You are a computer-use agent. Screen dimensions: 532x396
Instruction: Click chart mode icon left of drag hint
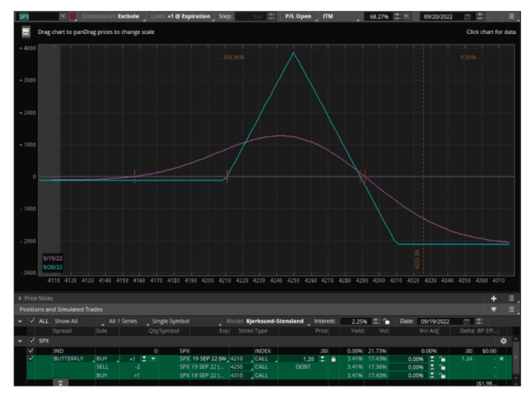[26, 32]
